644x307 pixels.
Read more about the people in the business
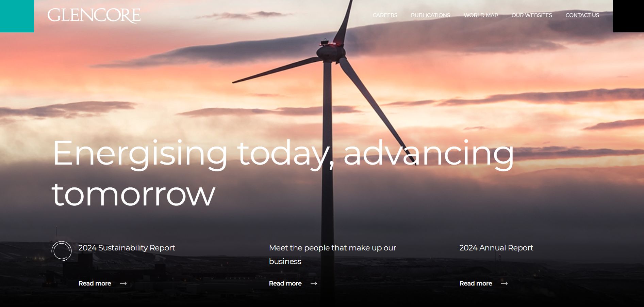[x=285, y=283]
